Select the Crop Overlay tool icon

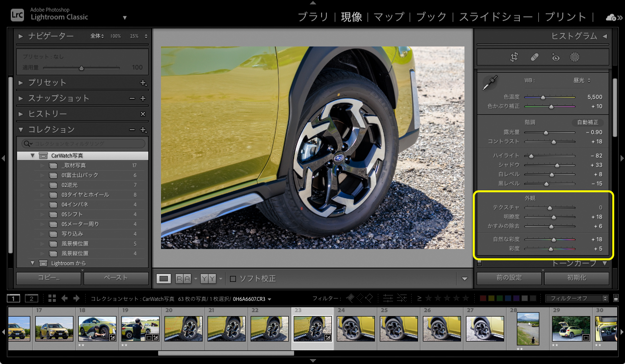point(514,57)
